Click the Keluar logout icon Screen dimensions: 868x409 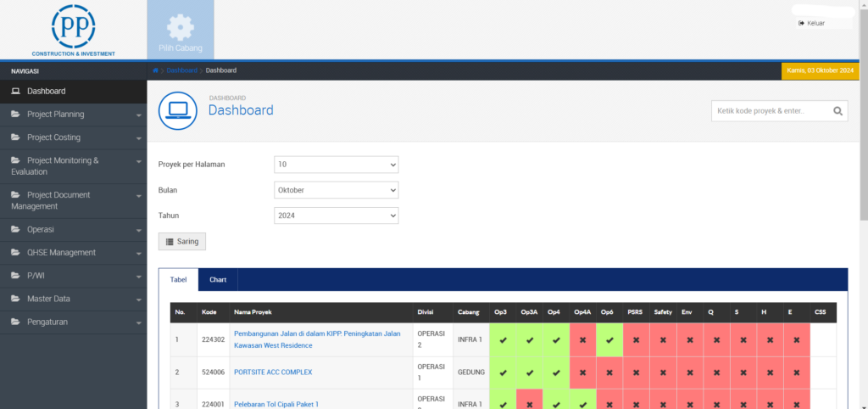click(x=801, y=23)
